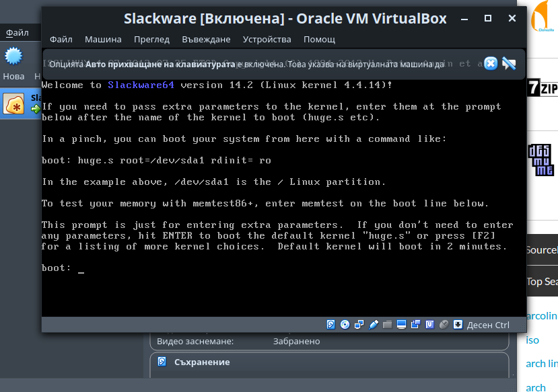Select the Slackware VM entry in manager list

[x=21, y=104]
